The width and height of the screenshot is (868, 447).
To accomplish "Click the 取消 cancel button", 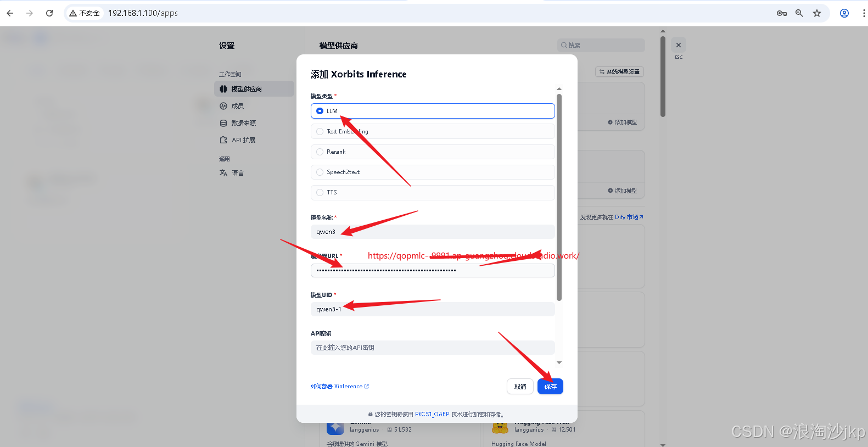I will click(x=520, y=387).
